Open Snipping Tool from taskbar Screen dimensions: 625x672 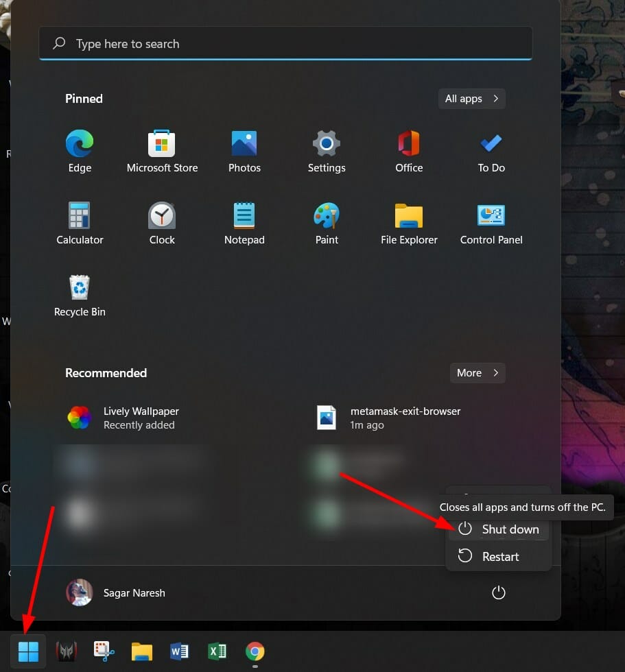pyautogui.click(x=104, y=651)
